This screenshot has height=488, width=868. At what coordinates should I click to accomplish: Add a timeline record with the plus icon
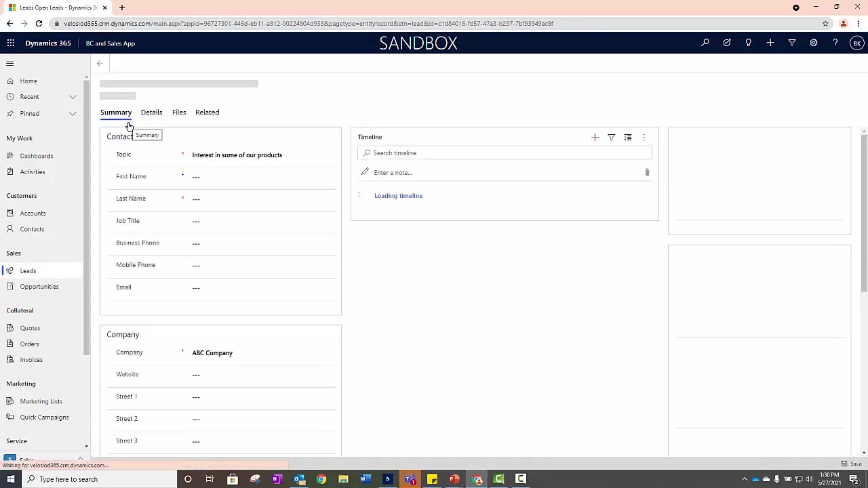595,137
